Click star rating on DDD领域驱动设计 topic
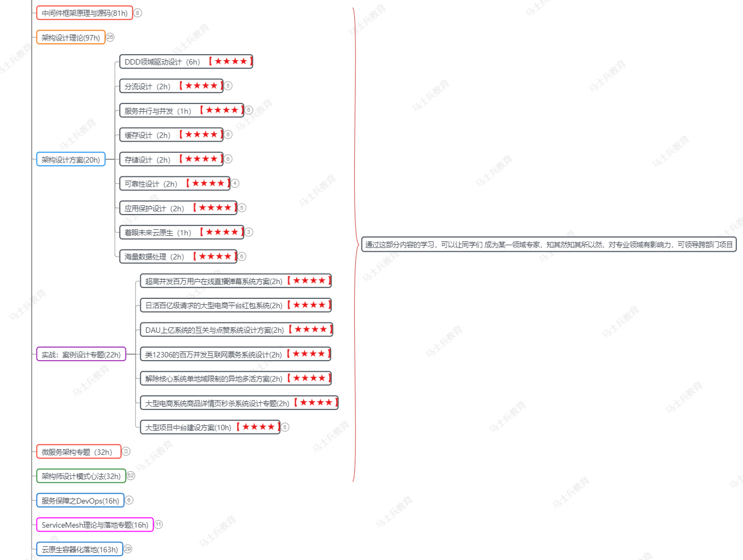The height and width of the screenshot is (560, 743). 229,61
